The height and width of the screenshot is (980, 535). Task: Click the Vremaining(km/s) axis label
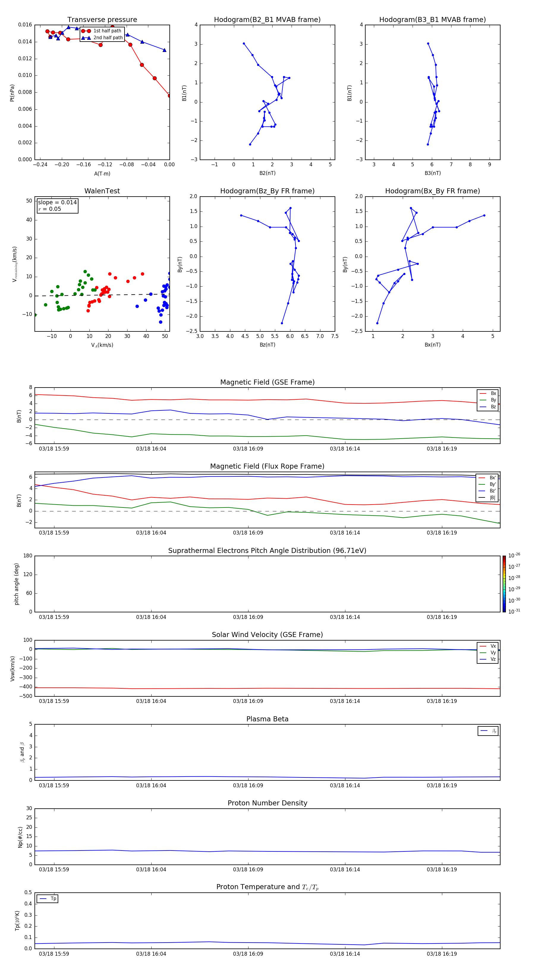[15, 264]
